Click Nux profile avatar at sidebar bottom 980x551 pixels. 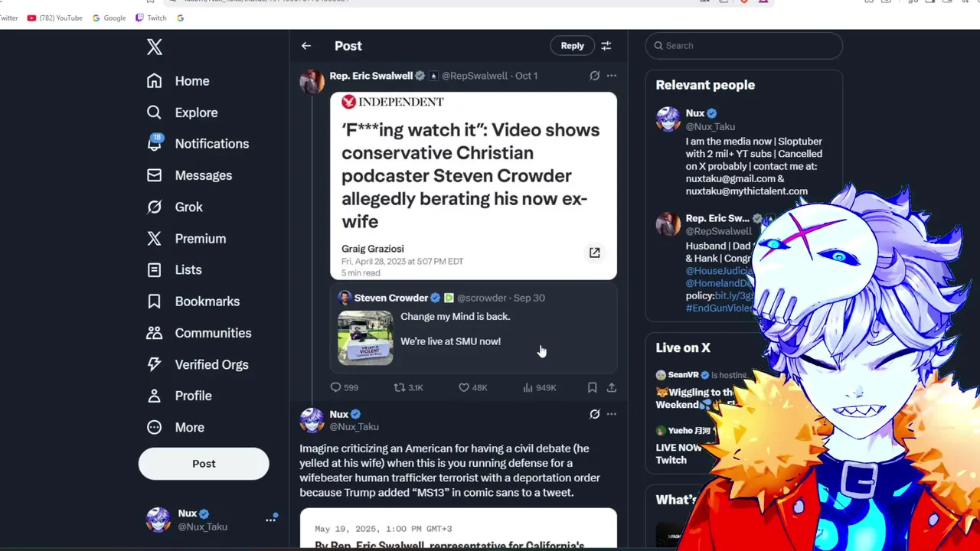click(x=158, y=520)
